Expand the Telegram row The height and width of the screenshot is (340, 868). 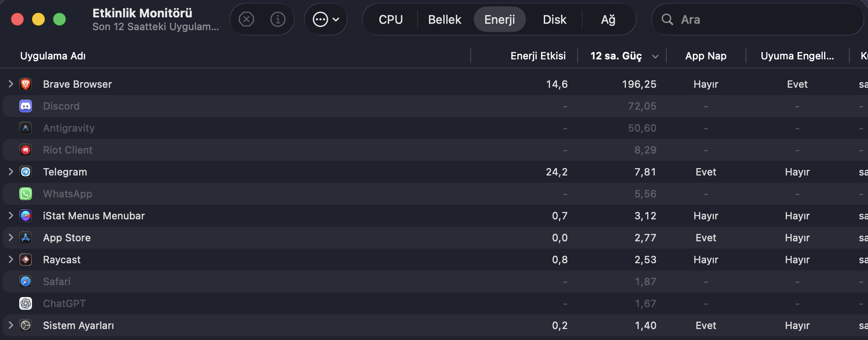coord(11,171)
